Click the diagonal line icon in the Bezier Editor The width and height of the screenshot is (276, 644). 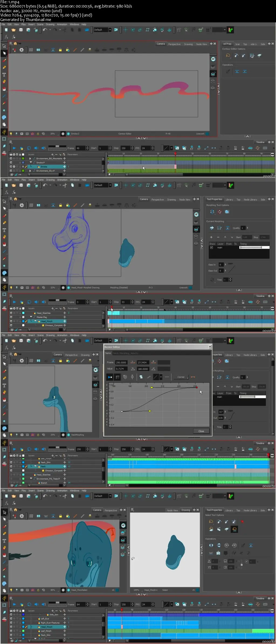click(156, 377)
